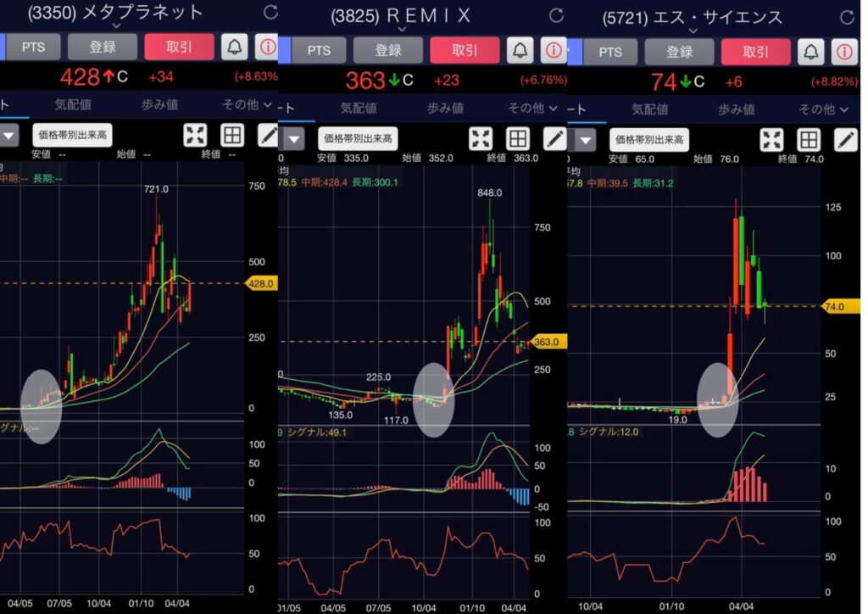
Task: Click the 848.0 high price label
Action: click(x=490, y=193)
